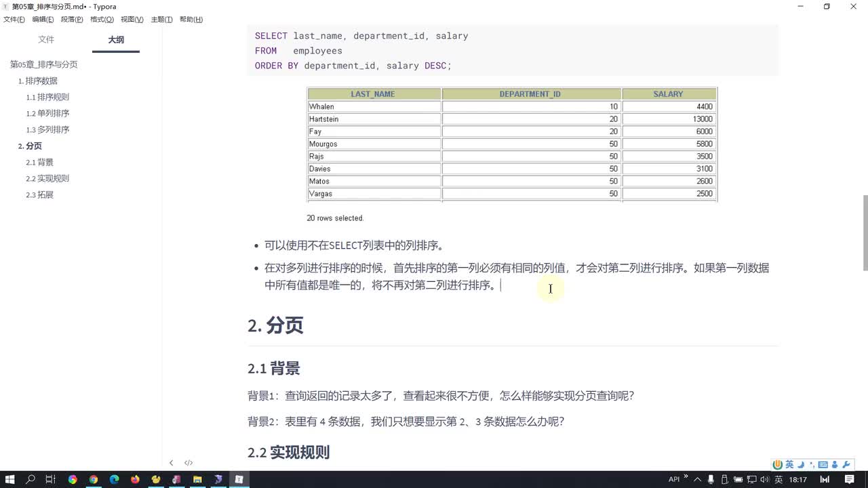Jump to outline item 1.3 多列排序

pyautogui.click(x=47, y=129)
